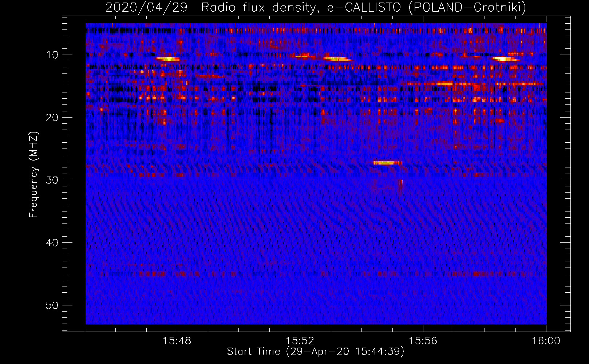Click the 16:00 time tick label
The height and width of the screenshot is (364, 589).
(546, 341)
